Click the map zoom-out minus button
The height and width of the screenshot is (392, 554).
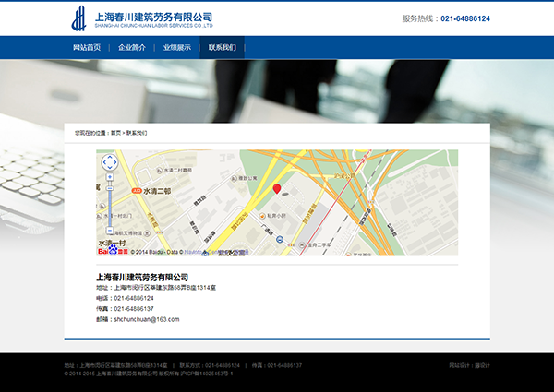tap(110, 231)
